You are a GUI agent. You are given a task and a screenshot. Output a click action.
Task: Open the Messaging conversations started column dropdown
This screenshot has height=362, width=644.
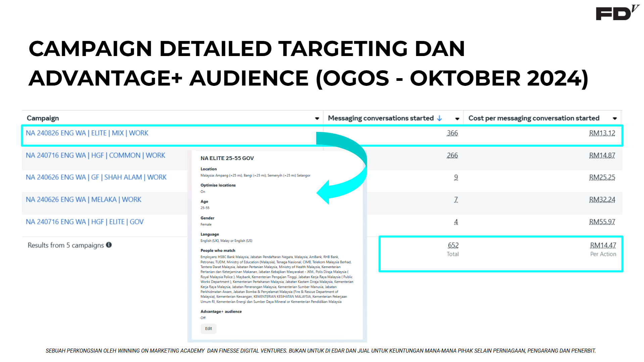pyautogui.click(x=457, y=119)
